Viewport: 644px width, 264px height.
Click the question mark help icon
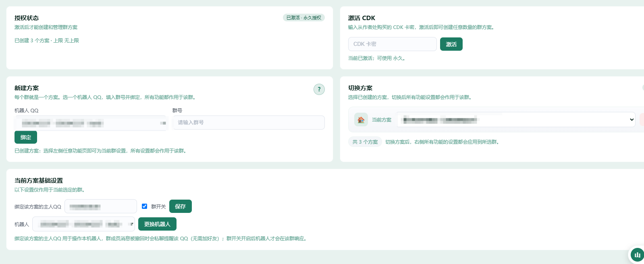click(319, 89)
